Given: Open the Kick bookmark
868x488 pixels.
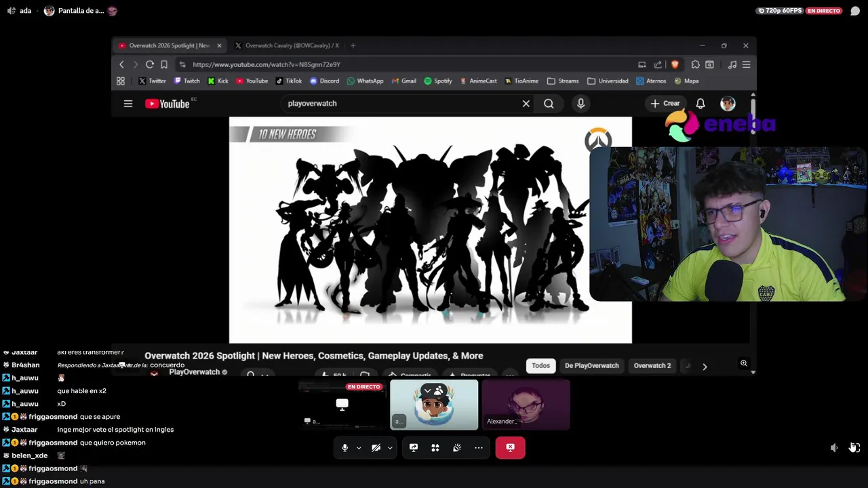Looking at the screenshot, I should tap(218, 81).
